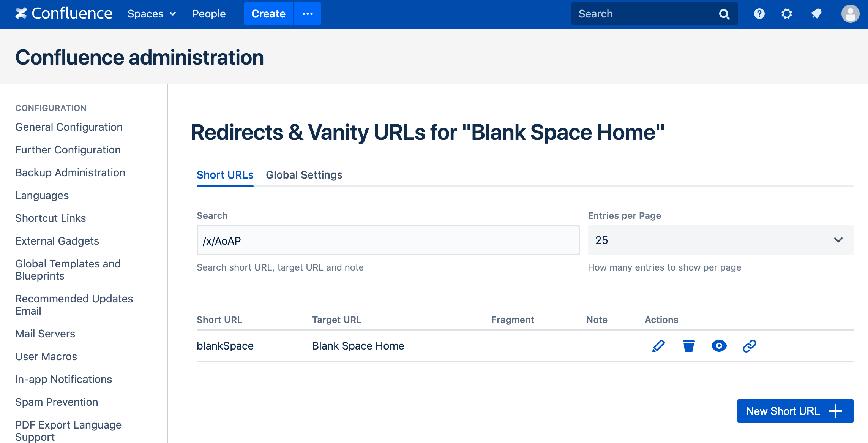Go to Mail Servers settings
Screen dimensions: 868x443
[x=45, y=334]
